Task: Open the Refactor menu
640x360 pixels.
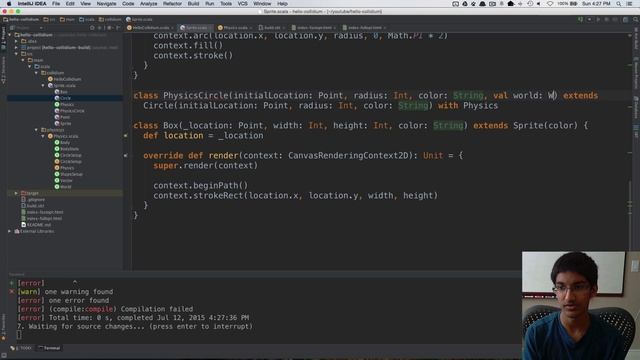Action: pos(172,4)
